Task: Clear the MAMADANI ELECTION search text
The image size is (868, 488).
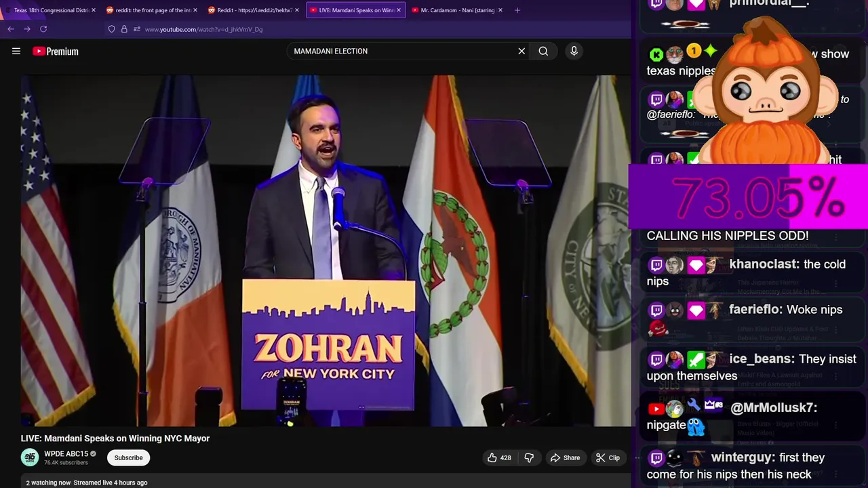Action: (x=521, y=51)
